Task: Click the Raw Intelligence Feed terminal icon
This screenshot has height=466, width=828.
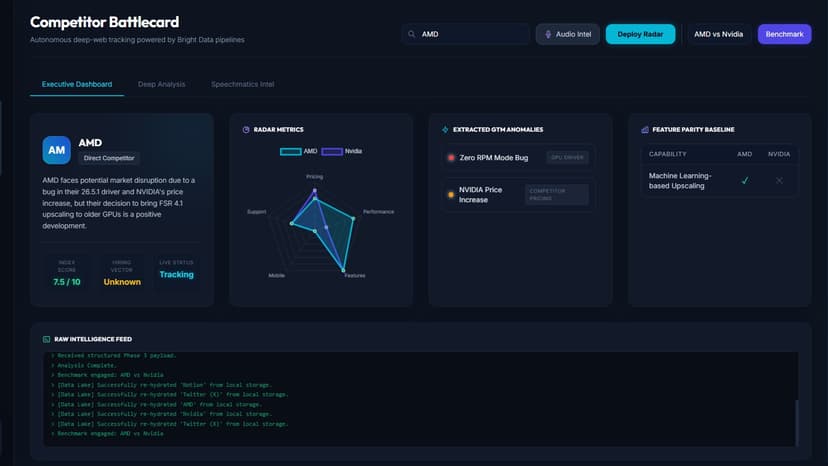Action: click(46, 339)
